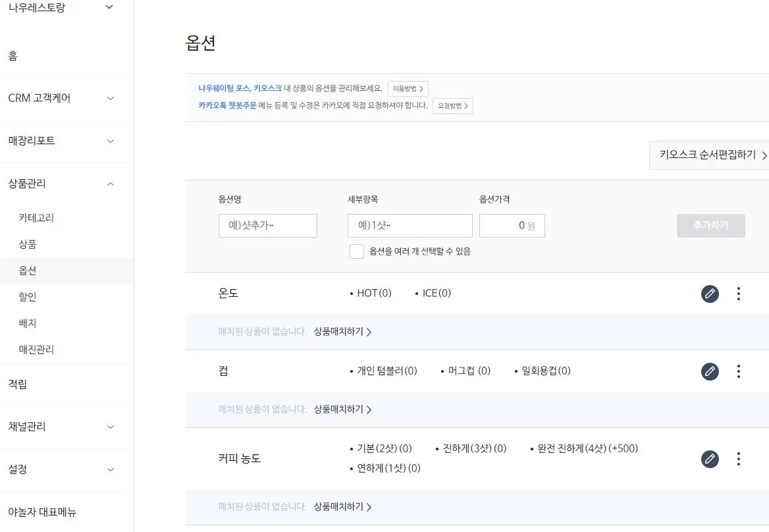This screenshot has width=769, height=532.
Task: Expand the 매장리포트 menu
Action: (111, 141)
